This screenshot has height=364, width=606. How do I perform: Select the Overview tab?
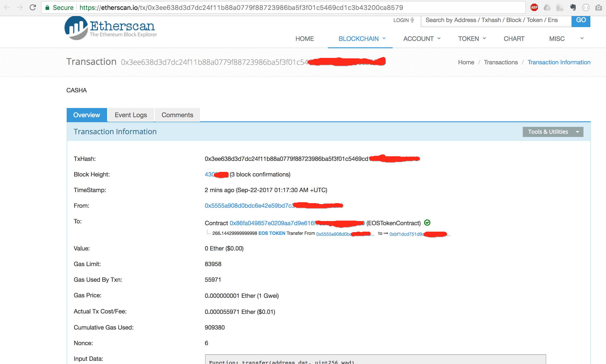coord(87,115)
